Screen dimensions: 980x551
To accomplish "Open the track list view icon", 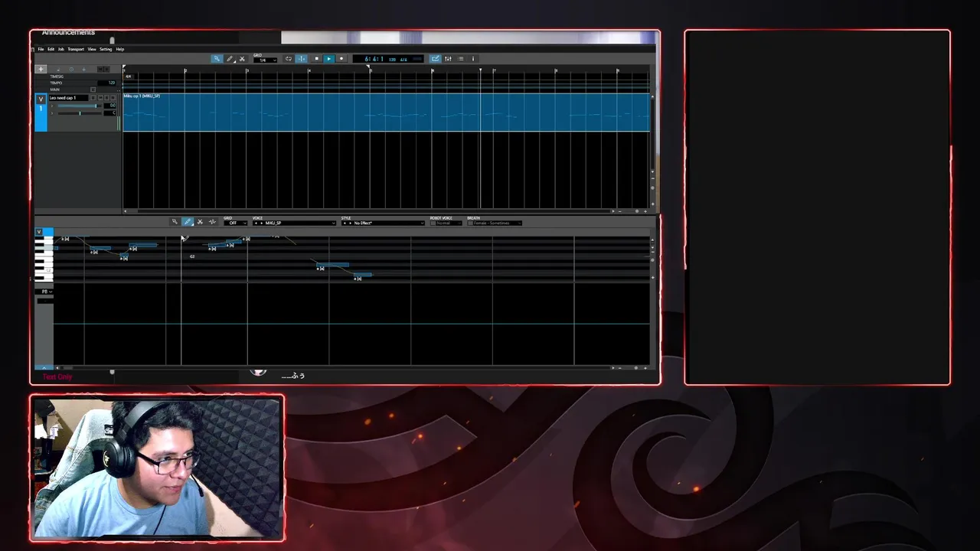I will (460, 59).
